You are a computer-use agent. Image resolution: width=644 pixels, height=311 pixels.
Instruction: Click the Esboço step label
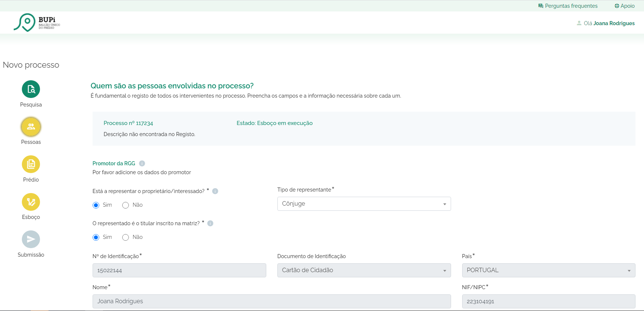point(31,217)
